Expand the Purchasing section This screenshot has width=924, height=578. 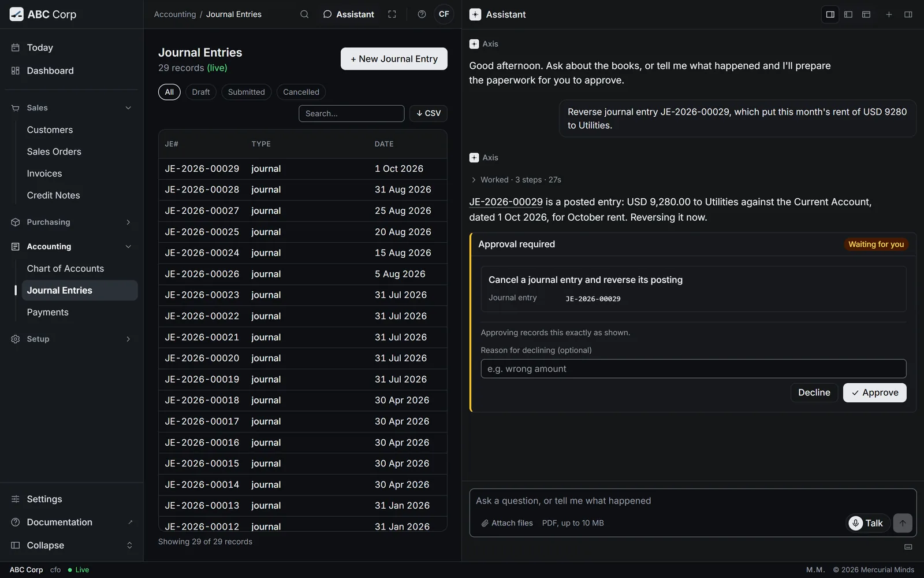(x=72, y=222)
